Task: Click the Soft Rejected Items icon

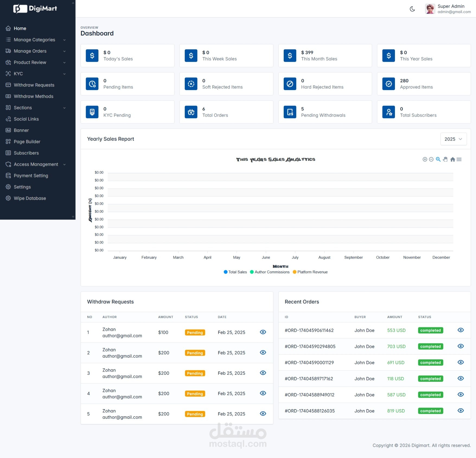Action: (191, 84)
